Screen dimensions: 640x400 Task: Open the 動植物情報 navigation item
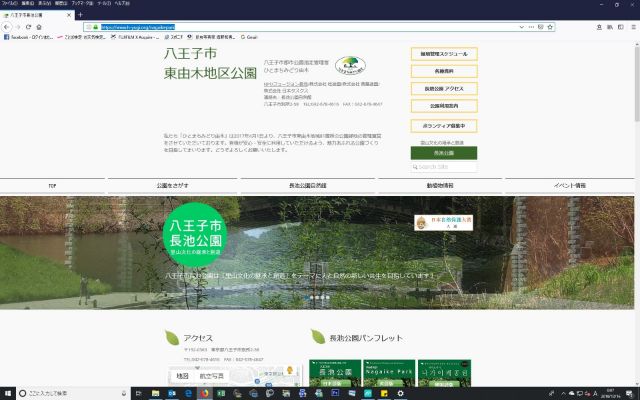(x=442, y=185)
